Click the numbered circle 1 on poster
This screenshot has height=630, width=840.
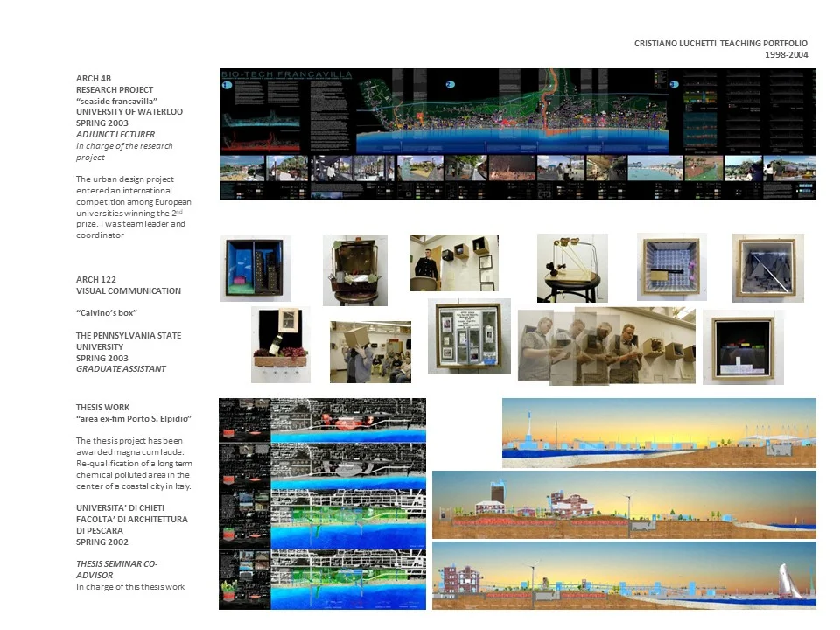pos(227,85)
